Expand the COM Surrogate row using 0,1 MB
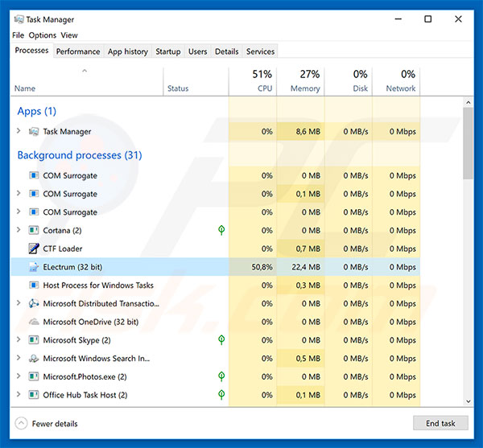This screenshot has height=448, width=483. coord(19,193)
